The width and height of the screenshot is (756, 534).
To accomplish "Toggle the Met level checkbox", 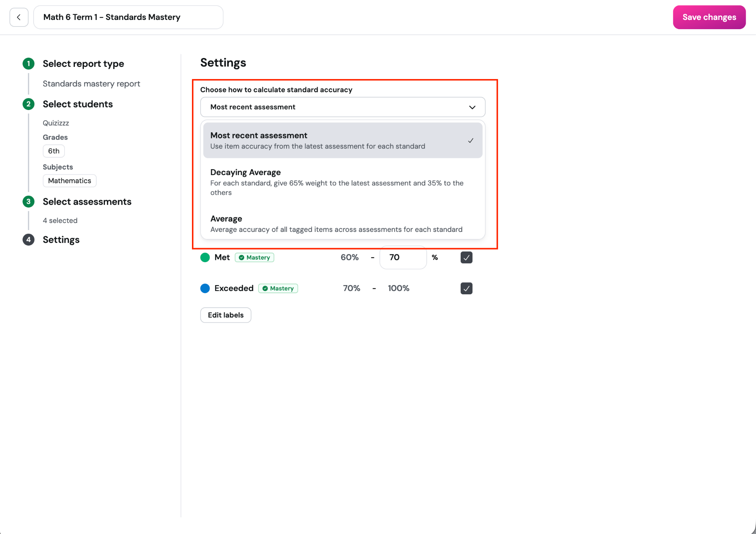I will (467, 257).
